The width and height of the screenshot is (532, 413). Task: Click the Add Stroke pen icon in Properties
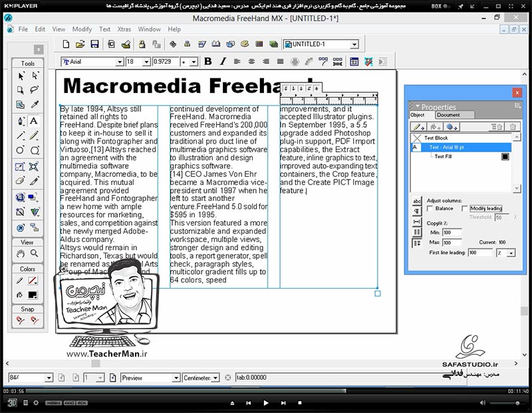pos(418,127)
